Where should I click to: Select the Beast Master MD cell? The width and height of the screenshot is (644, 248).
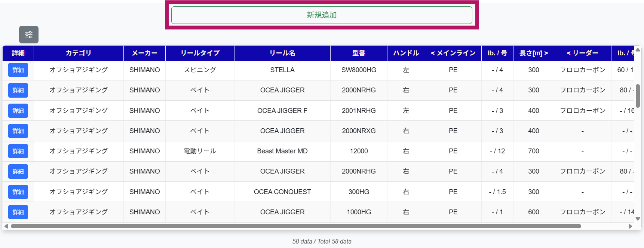tap(282, 151)
